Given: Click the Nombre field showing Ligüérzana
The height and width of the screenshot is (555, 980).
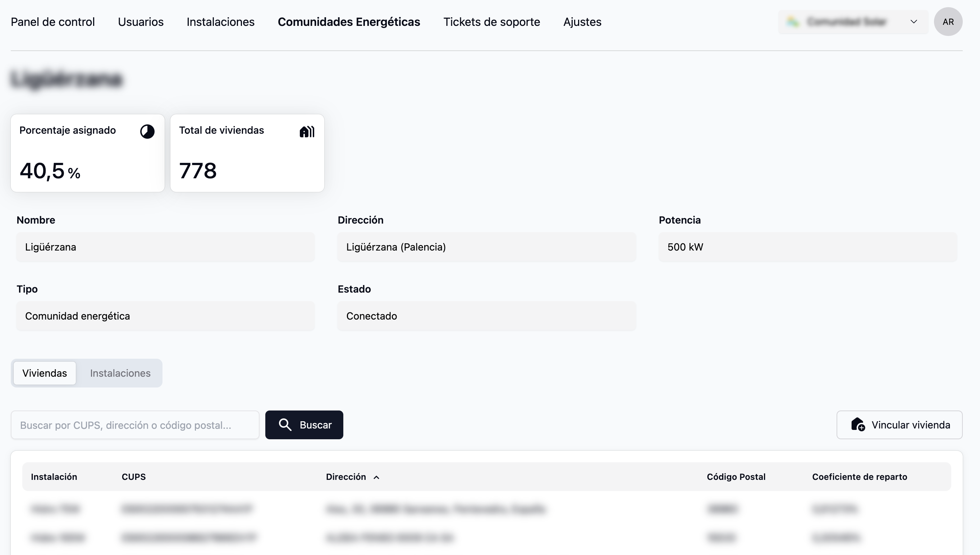Looking at the screenshot, I should [165, 247].
